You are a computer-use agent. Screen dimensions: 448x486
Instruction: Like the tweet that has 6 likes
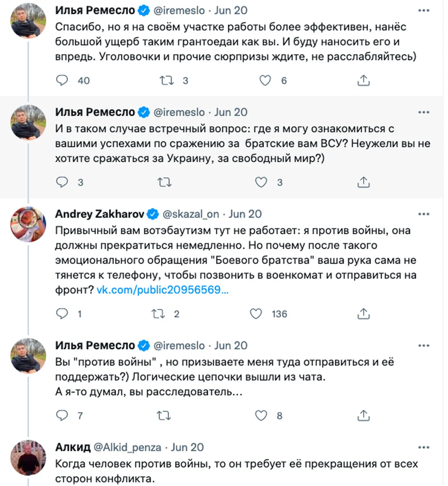click(x=265, y=80)
